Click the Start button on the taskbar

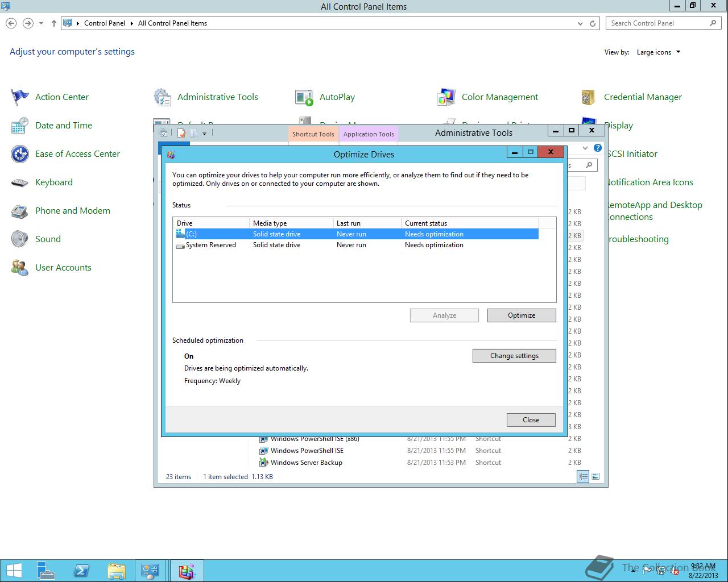[x=14, y=571]
